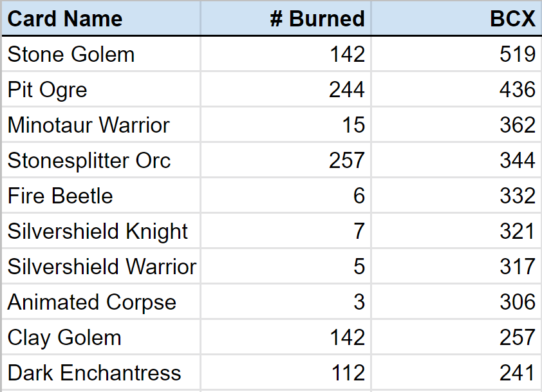
Task: Click the Silvershield Knight cell
Action: (x=97, y=232)
